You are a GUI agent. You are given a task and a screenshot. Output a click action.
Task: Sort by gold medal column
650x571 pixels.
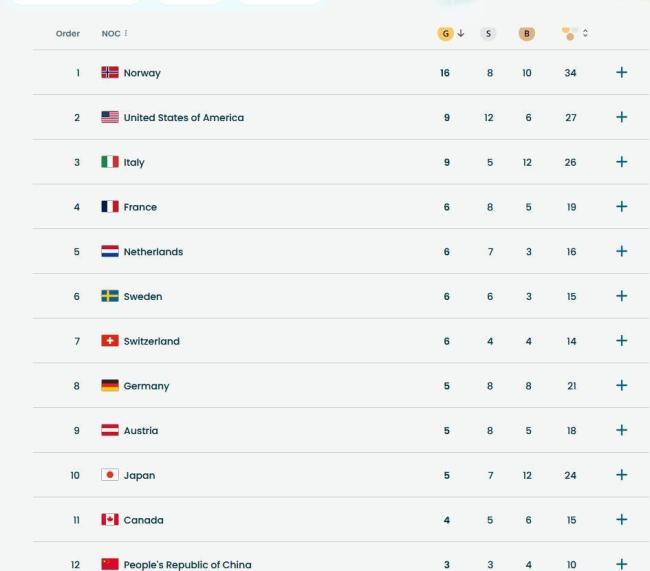click(446, 33)
